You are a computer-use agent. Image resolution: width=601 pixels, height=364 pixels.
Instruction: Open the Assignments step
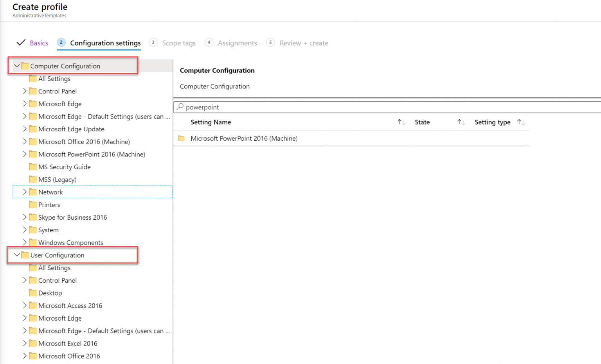(237, 43)
